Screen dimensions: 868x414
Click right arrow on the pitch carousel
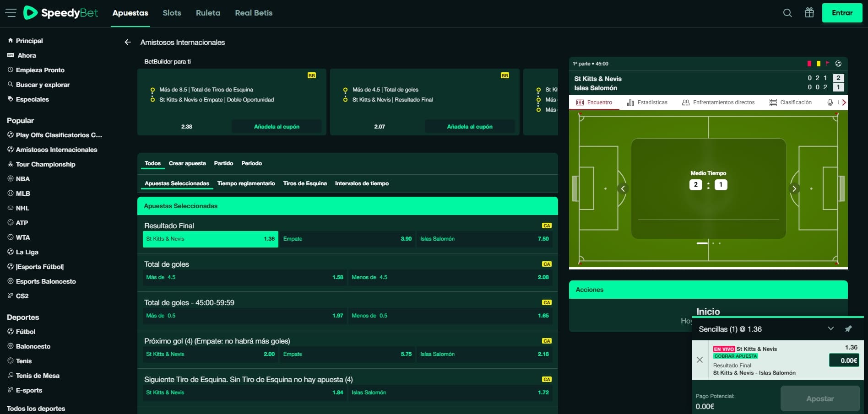pyautogui.click(x=794, y=188)
